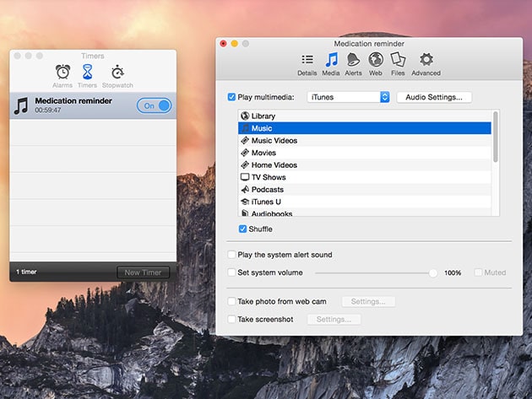Click the Audiobooks row icon

pos(245,213)
